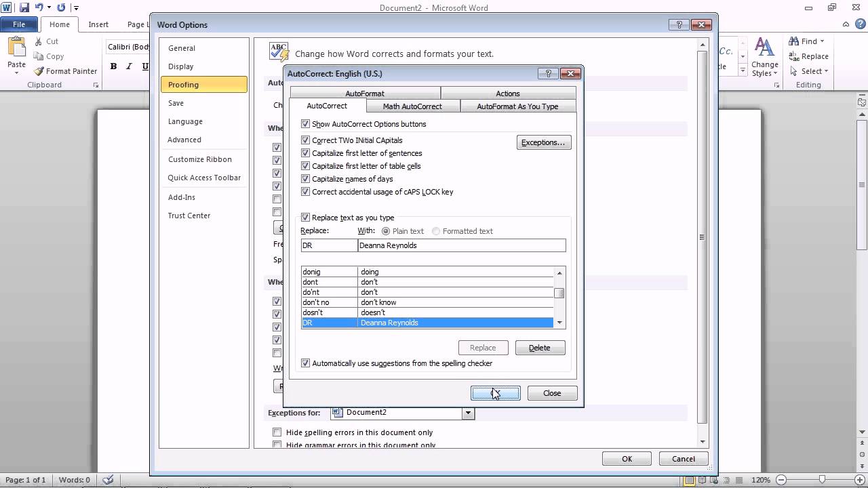The height and width of the screenshot is (488, 868).
Task: Click the Exceptions... button
Action: coord(543,142)
